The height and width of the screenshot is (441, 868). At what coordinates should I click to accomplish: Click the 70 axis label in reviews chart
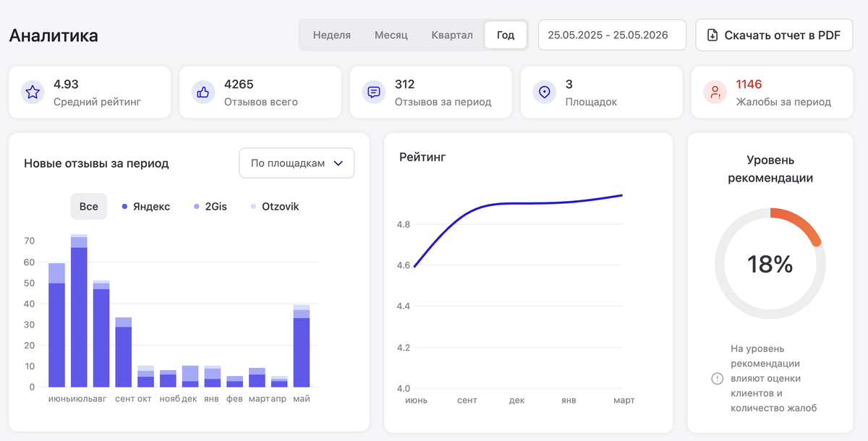click(30, 241)
